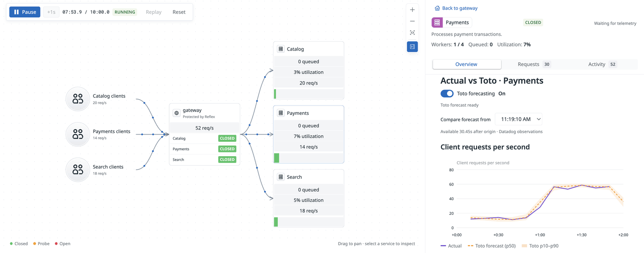Screen dimensions: 644x253
Task: Toggle Toto forecast p50 legend entry
Action: tap(491, 246)
